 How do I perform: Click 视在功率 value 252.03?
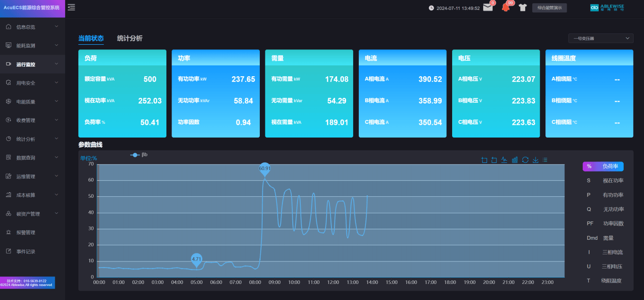[x=150, y=101]
